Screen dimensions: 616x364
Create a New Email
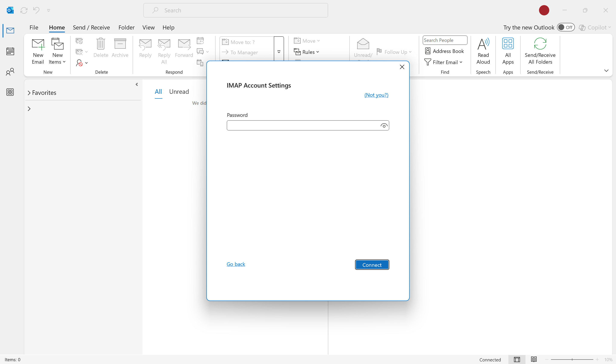(38, 51)
